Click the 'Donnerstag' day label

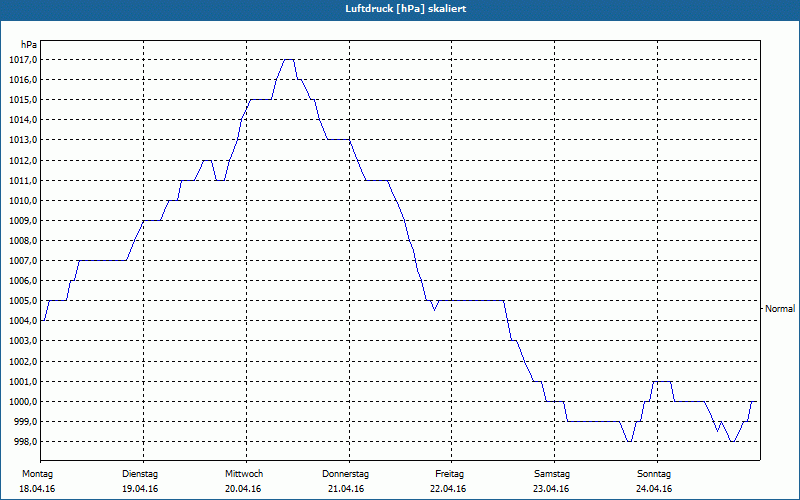(x=345, y=474)
